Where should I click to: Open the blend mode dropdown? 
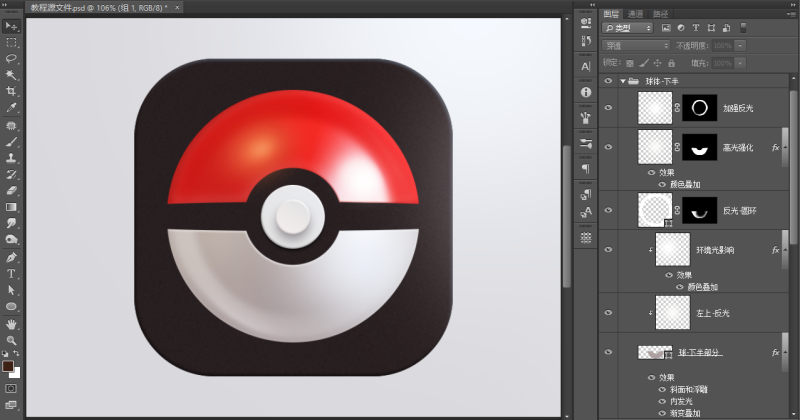pyautogui.click(x=637, y=45)
